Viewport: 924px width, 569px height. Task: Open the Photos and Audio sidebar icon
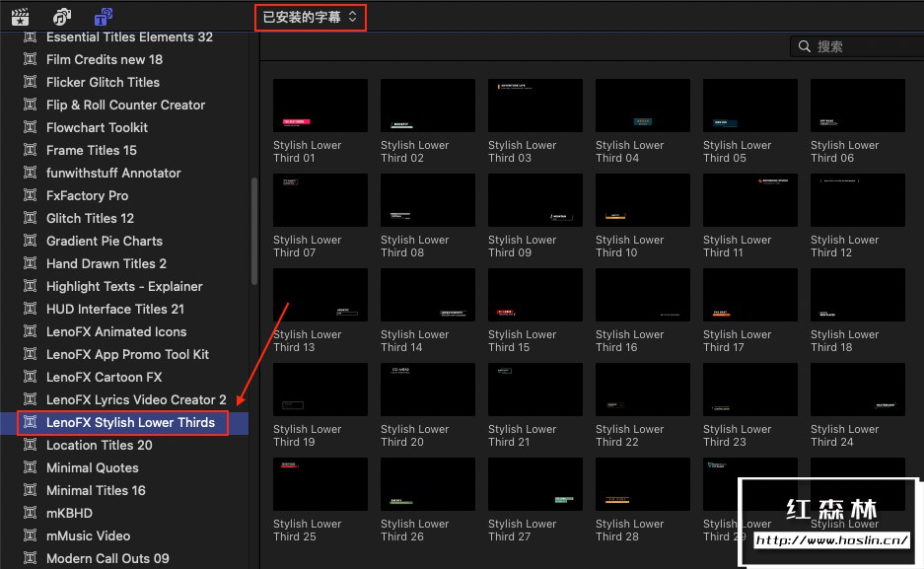(x=62, y=17)
